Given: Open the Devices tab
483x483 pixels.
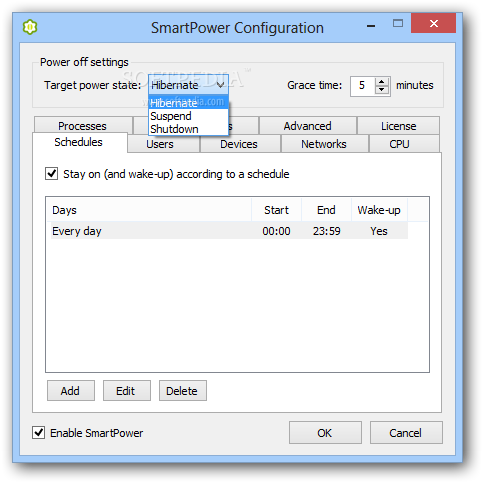Looking at the screenshot, I should (239, 144).
